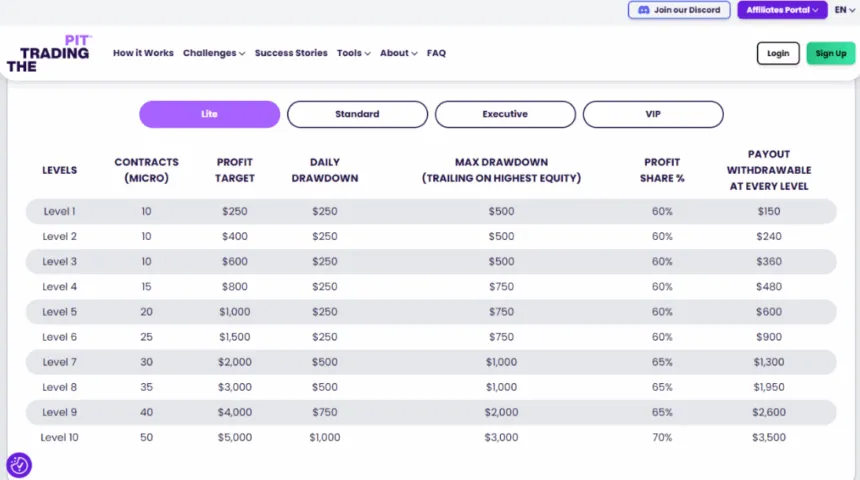Expand the Tools menu
The image size is (860, 480).
coord(353,53)
